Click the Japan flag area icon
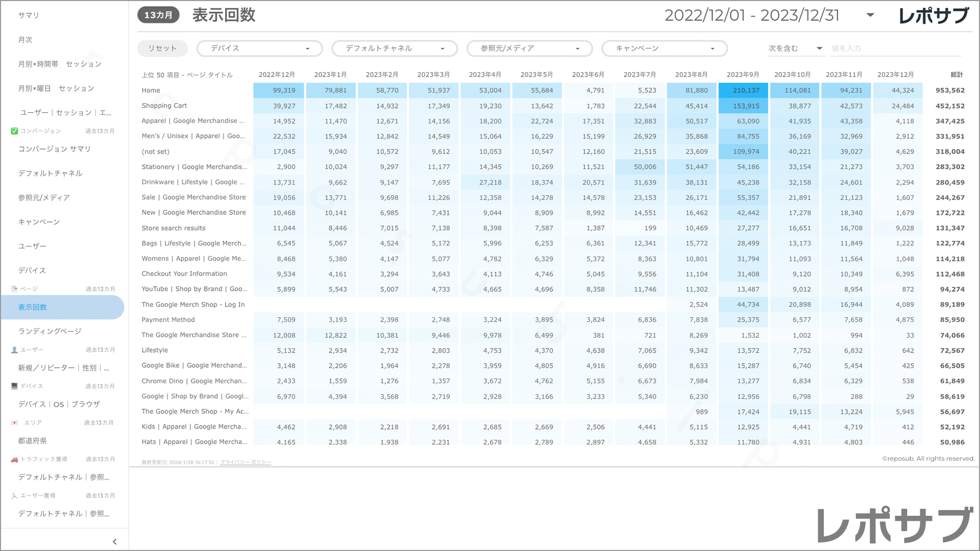Screen dimensions: 980x551 (x=14, y=422)
